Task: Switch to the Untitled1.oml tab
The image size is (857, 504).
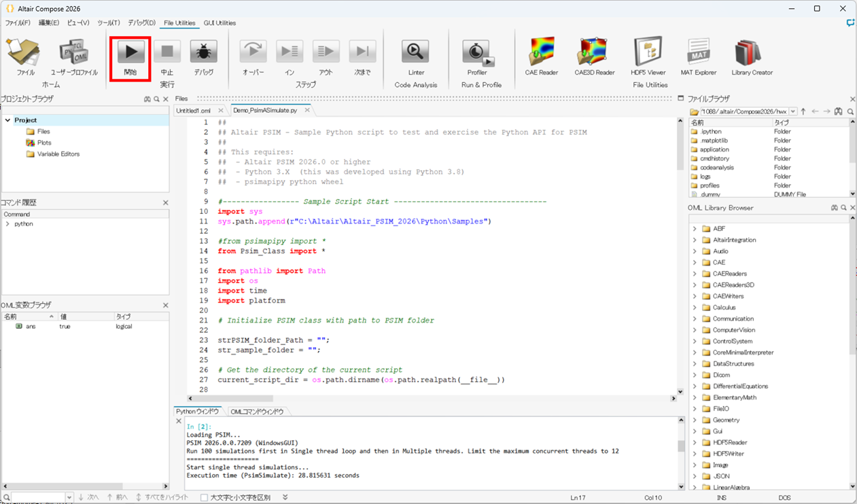Action: [x=193, y=110]
